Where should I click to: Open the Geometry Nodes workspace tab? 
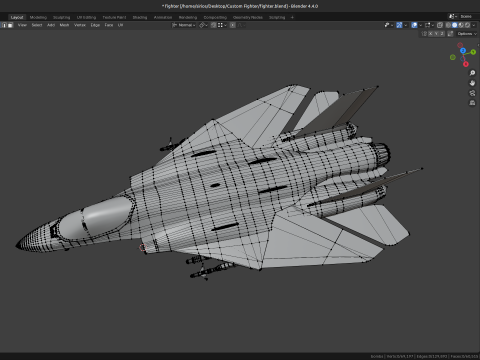(248, 17)
